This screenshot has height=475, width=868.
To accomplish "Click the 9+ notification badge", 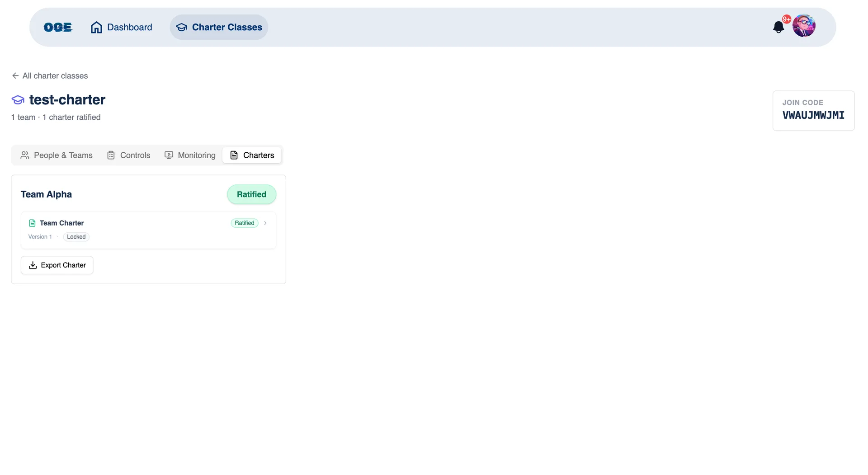I will (x=787, y=19).
